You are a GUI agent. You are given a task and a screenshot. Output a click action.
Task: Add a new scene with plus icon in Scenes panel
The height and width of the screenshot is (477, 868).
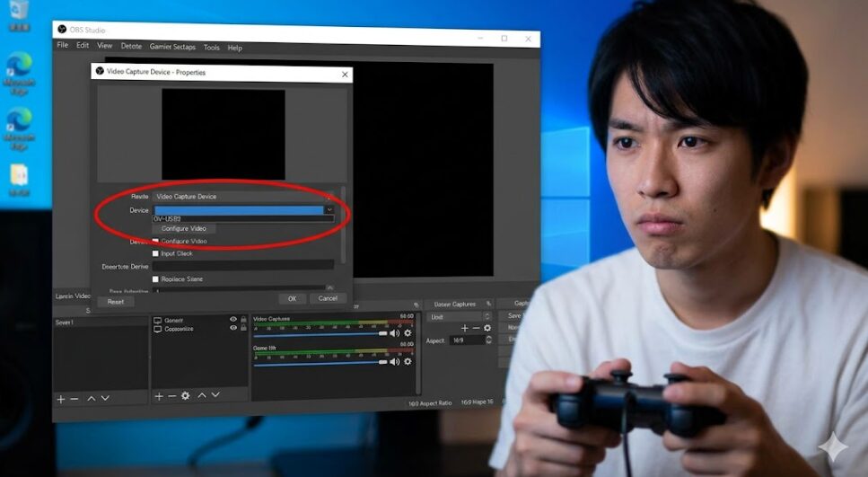(x=61, y=399)
